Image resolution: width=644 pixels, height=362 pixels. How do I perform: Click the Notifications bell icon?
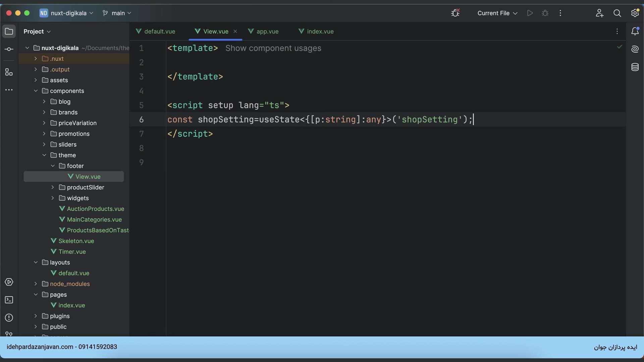pyautogui.click(x=635, y=32)
